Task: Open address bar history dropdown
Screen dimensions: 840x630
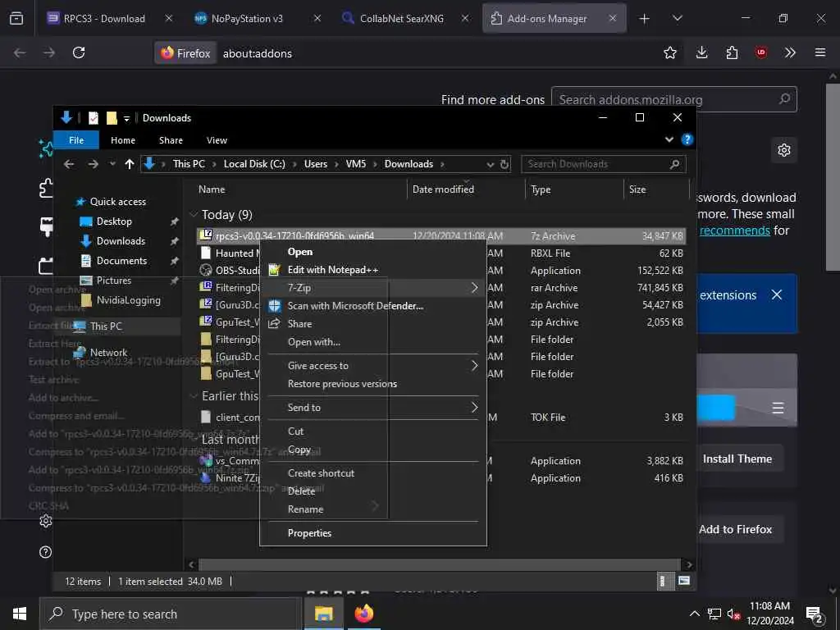Action: click(491, 164)
